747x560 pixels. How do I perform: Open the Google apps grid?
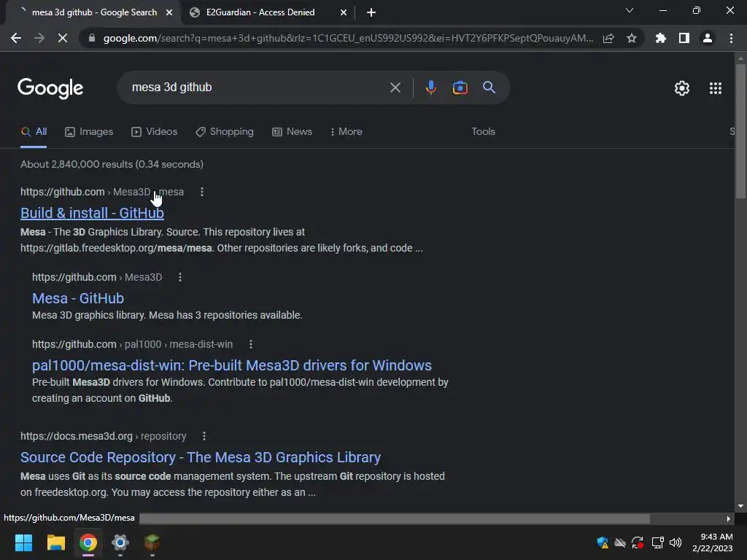[715, 88]
